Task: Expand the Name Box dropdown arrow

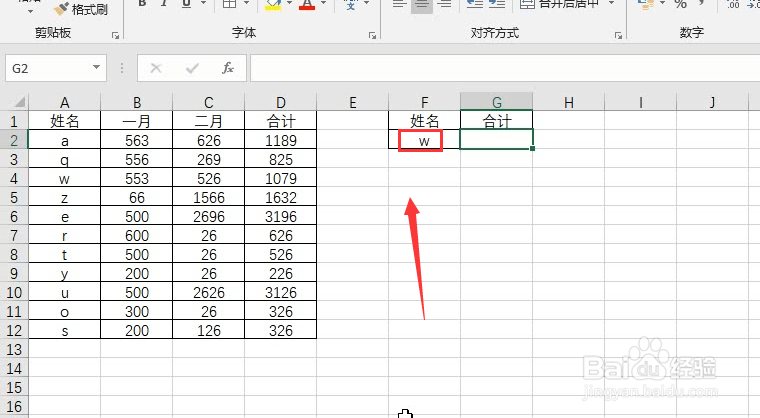Action: click(x=96, y=67)
